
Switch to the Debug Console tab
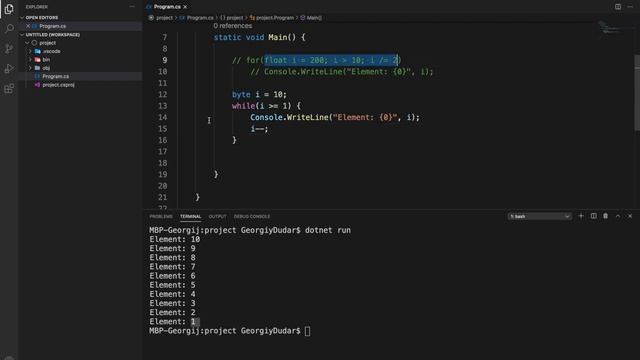(x=252, y=216)
